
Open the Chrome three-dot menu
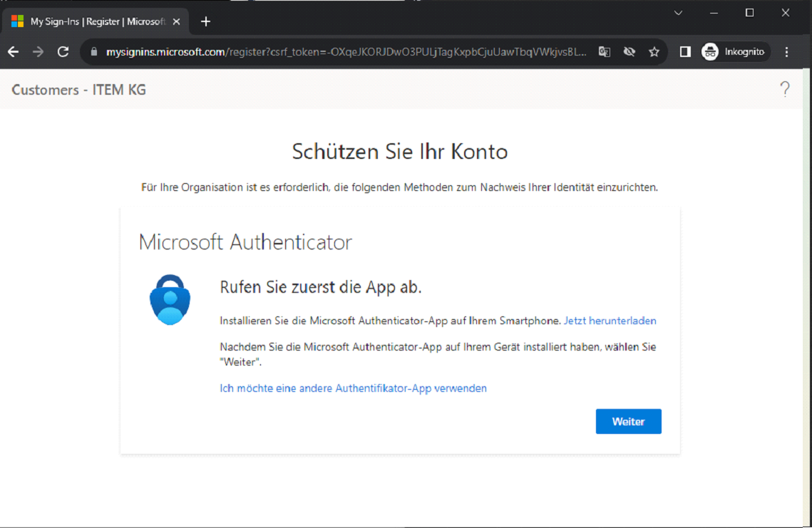coord(786,52)
